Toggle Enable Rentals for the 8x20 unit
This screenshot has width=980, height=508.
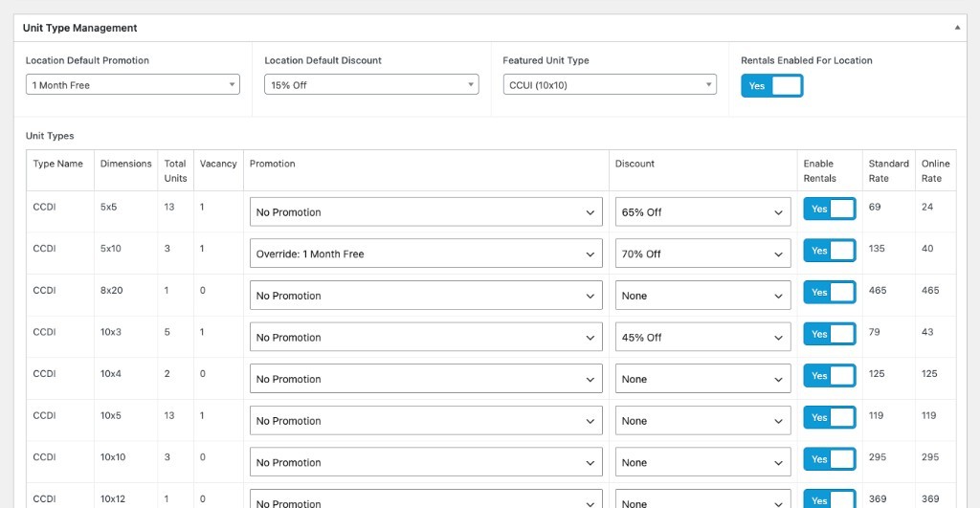click(830, 293)
